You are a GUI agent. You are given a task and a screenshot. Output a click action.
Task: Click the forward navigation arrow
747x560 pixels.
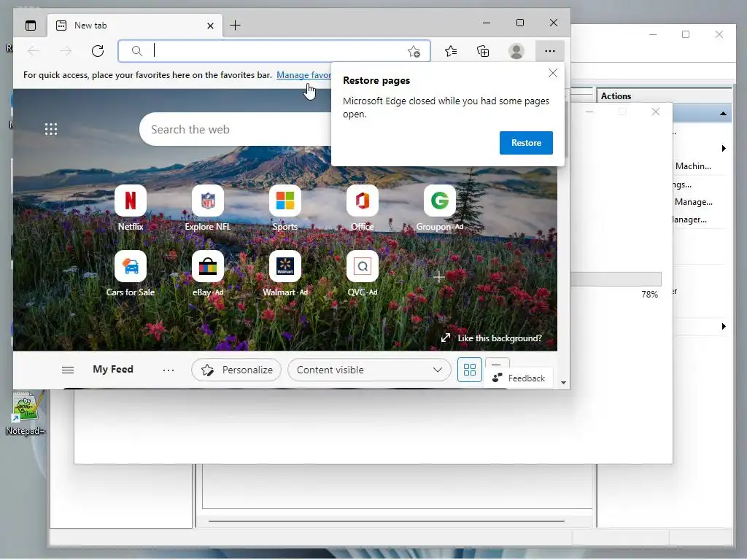[x=66, y=51]
